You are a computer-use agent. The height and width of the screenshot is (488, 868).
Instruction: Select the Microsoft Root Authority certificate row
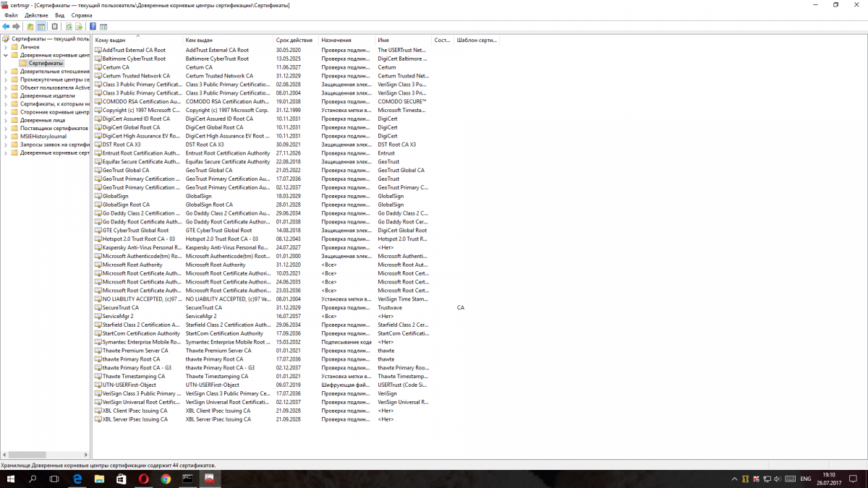[261, 265]
